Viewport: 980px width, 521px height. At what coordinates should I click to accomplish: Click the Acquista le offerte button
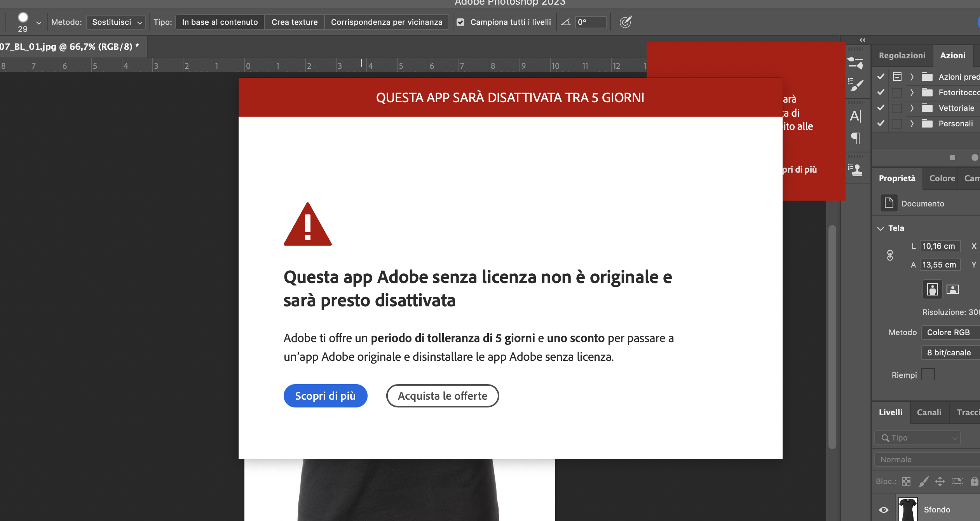[443, 396]
